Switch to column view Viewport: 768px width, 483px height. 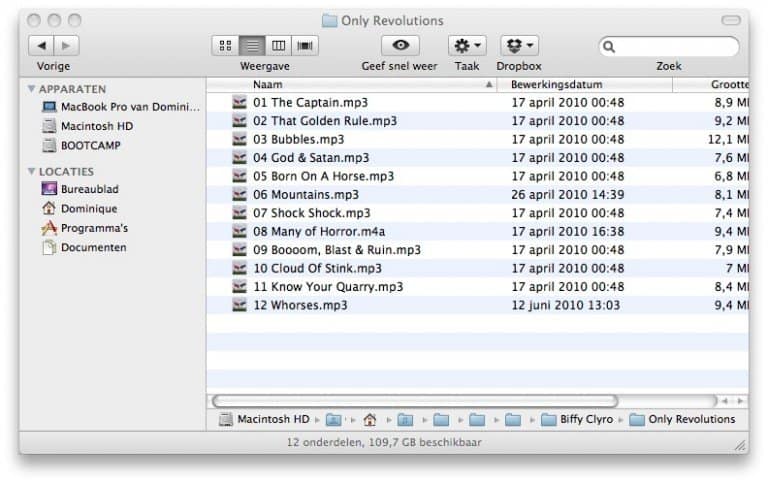(x=279, y=46)
